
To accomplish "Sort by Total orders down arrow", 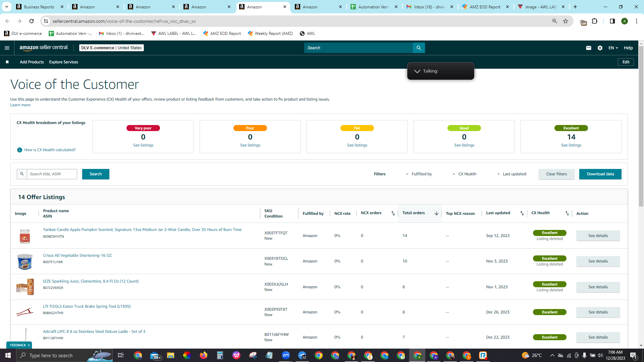I will [x=436, y=213].
